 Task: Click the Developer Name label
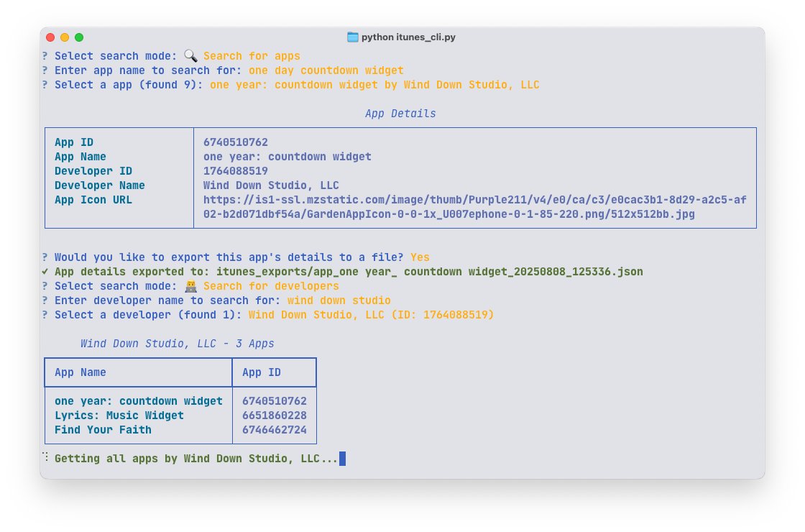100,185
